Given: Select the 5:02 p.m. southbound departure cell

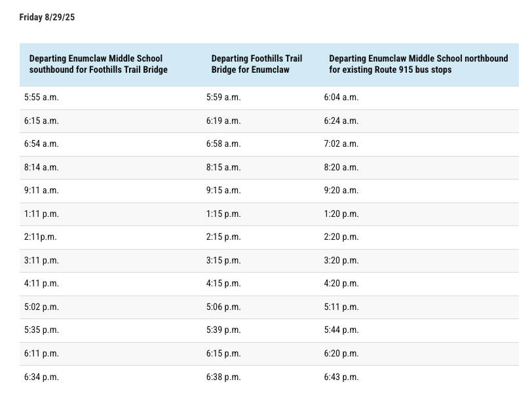Looking at the screenshot, I should (41, 307).
